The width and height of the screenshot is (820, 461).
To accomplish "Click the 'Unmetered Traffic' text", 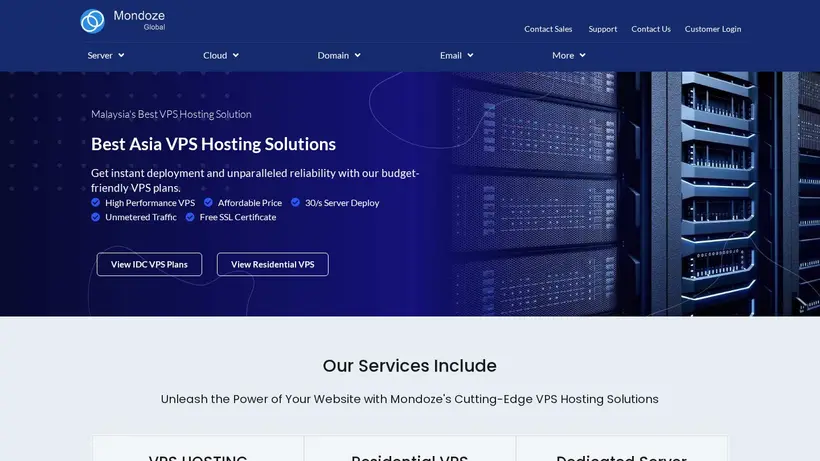I will coord(141,217).
